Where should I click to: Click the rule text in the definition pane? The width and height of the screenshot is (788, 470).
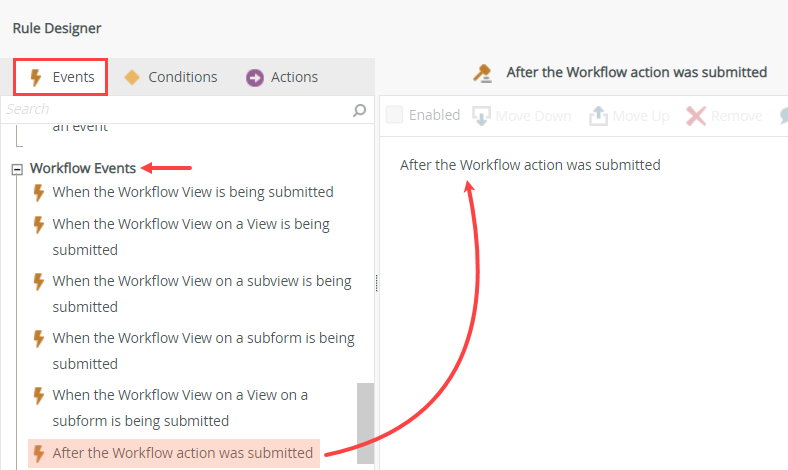(x=530, y=165)
